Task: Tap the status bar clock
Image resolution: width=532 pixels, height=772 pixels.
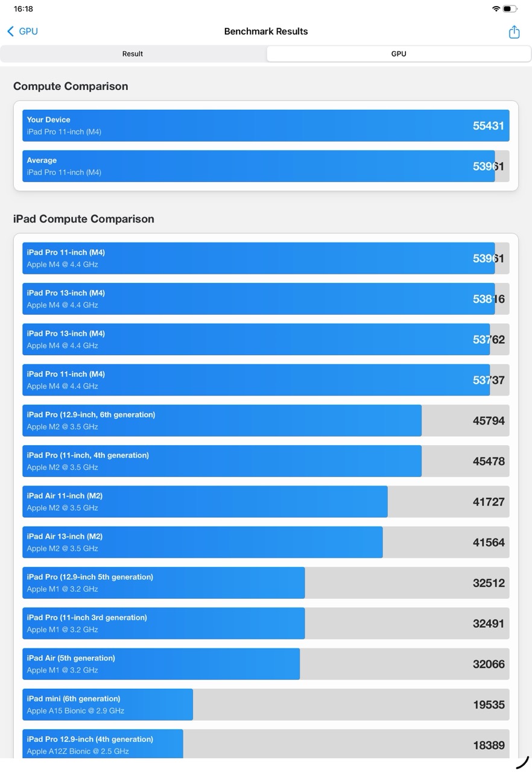Action: tap(24, 9)
